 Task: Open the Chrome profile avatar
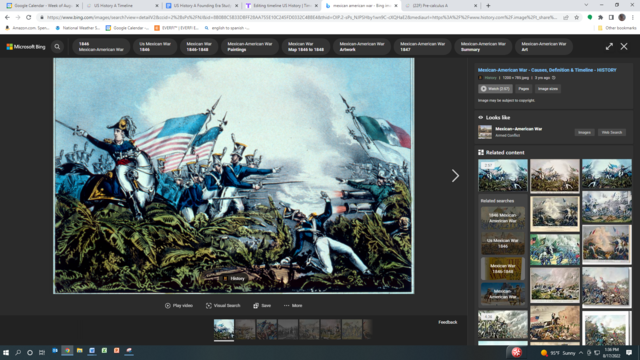(622, 18)
